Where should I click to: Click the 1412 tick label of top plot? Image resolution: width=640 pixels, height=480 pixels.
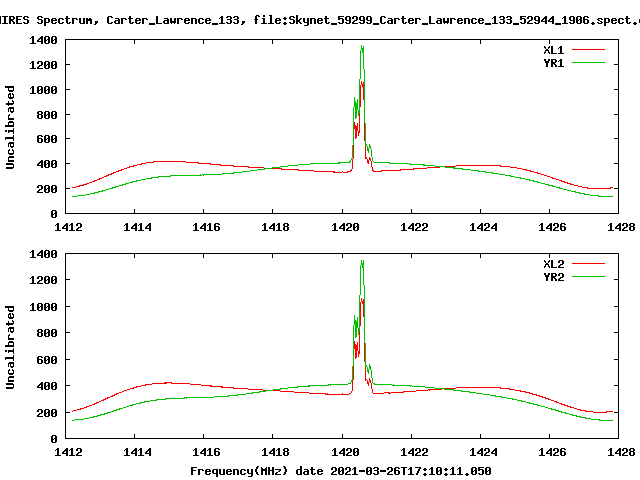click(x=68, y=227)
